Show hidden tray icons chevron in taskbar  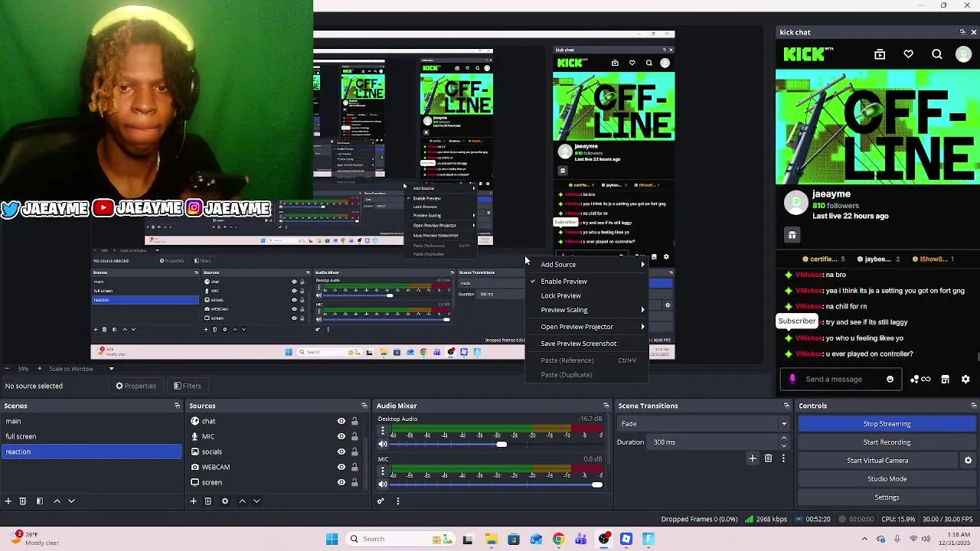[x=864, y=539]
